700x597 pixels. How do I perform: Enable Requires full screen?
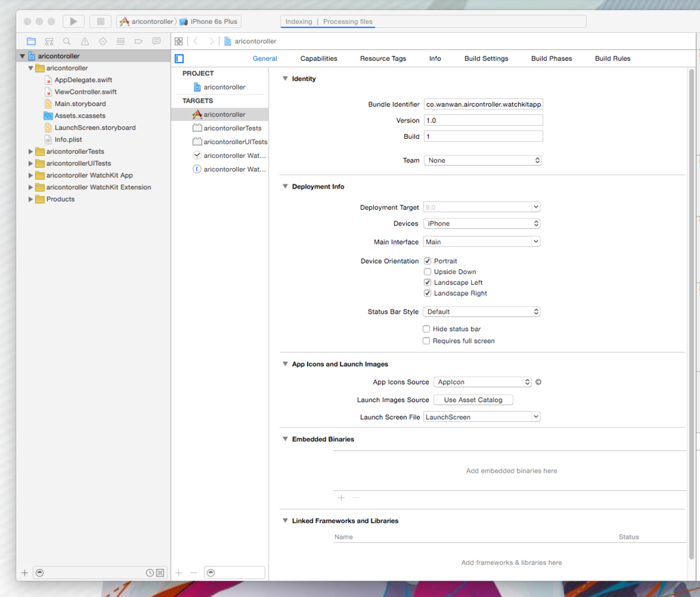click(x=427, y=341)
